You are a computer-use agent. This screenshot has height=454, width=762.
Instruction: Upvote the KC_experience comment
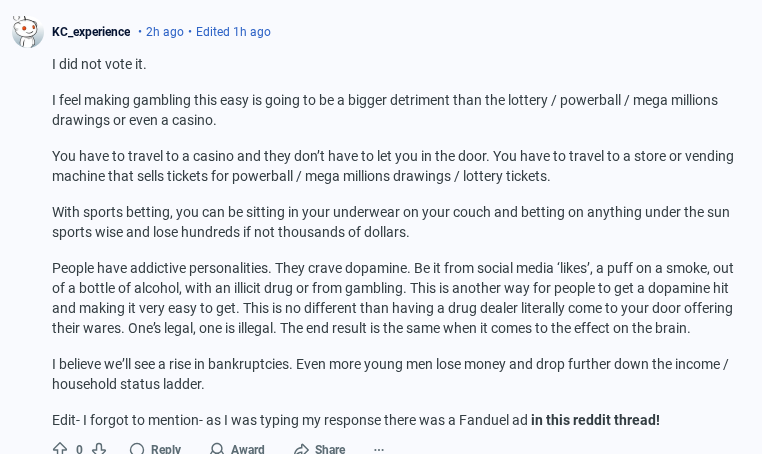click(60, 449)
